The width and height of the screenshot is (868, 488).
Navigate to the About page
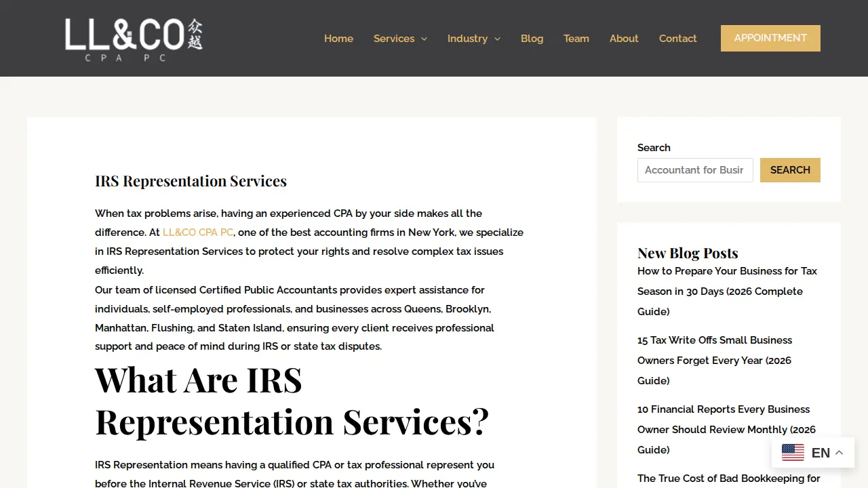click(x=624, y=39)
